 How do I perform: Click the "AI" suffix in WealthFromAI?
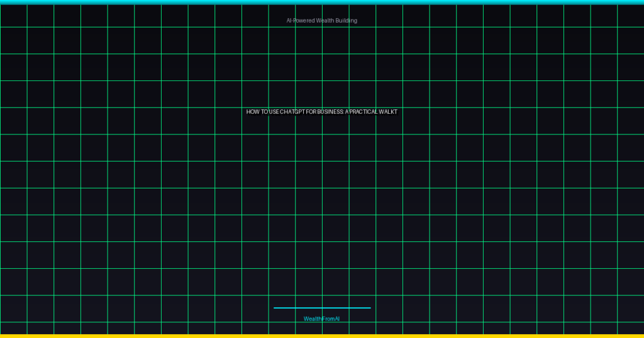tap(337, 319)
